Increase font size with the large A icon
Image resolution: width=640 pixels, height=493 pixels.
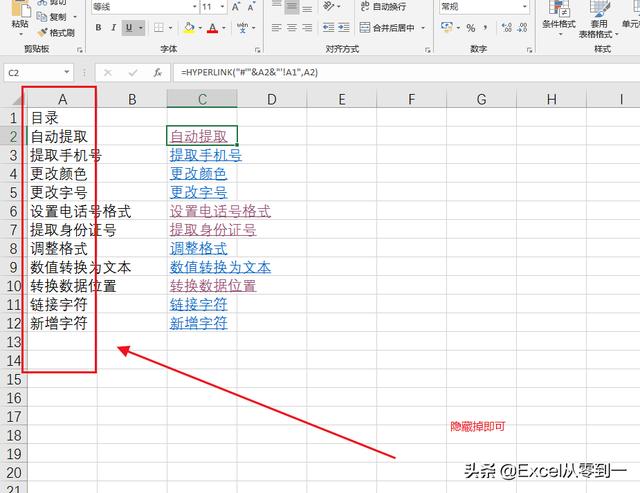[236, 7]
